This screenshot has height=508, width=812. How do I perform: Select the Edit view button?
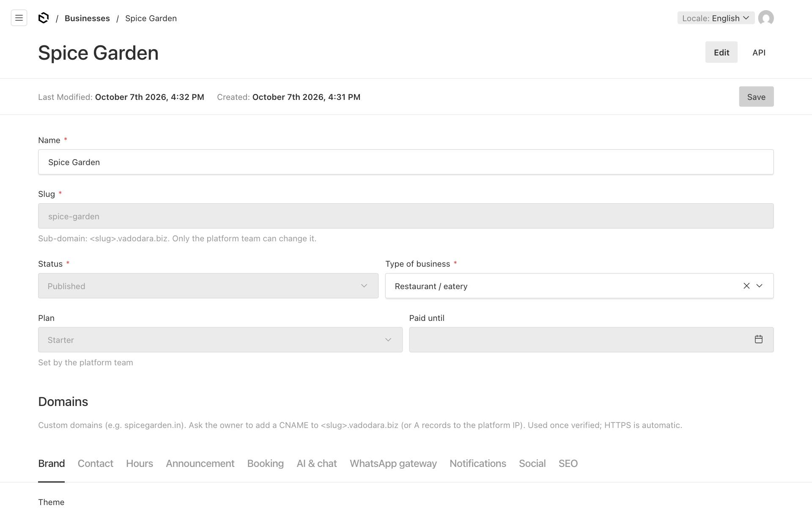(x=721, y=52)
